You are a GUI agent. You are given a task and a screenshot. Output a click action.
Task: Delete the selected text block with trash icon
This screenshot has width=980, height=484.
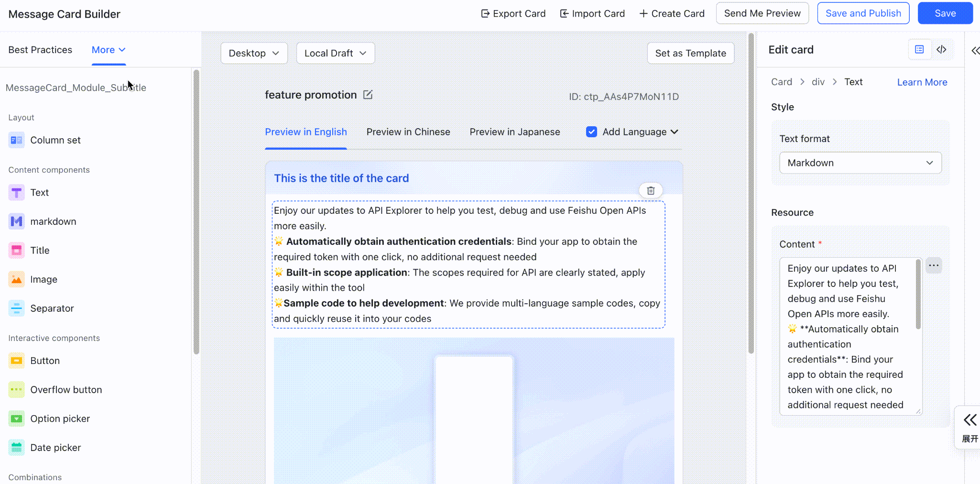(651, 190)
